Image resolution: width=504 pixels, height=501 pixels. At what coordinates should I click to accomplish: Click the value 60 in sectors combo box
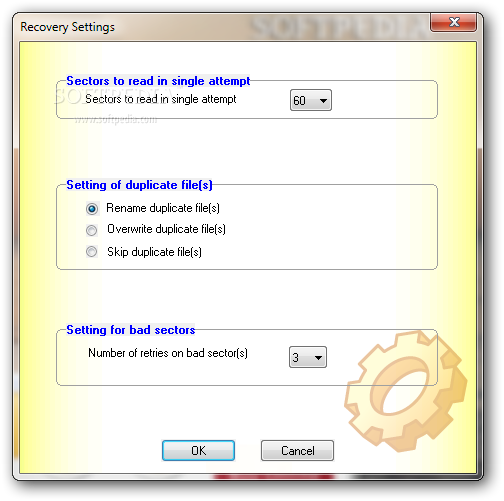click(x=299, y=100)
